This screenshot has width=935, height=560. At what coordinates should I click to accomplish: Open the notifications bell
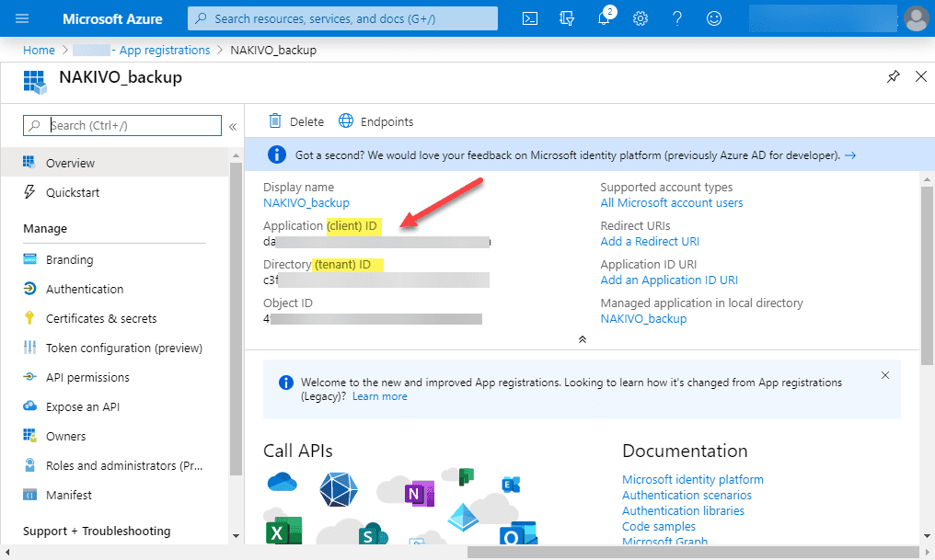coord(605,18)
